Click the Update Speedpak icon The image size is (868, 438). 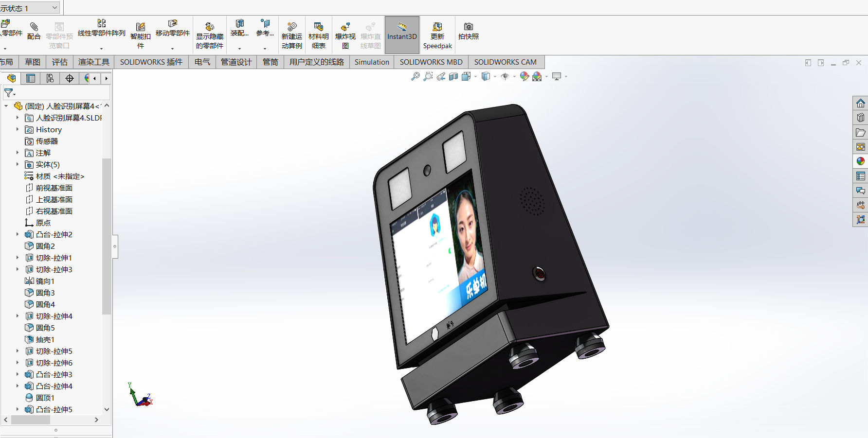[437, 35]
